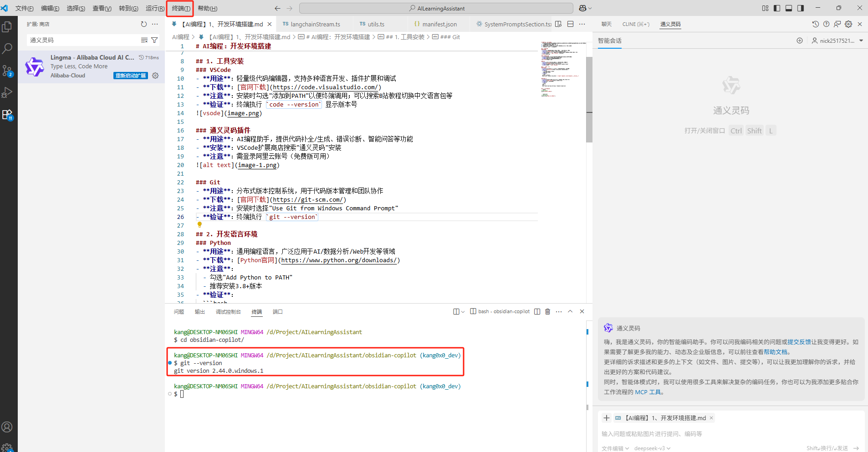Show Tongyi Lingma history
The width and height of the screenshot is (868, 452).
point(816,24)
